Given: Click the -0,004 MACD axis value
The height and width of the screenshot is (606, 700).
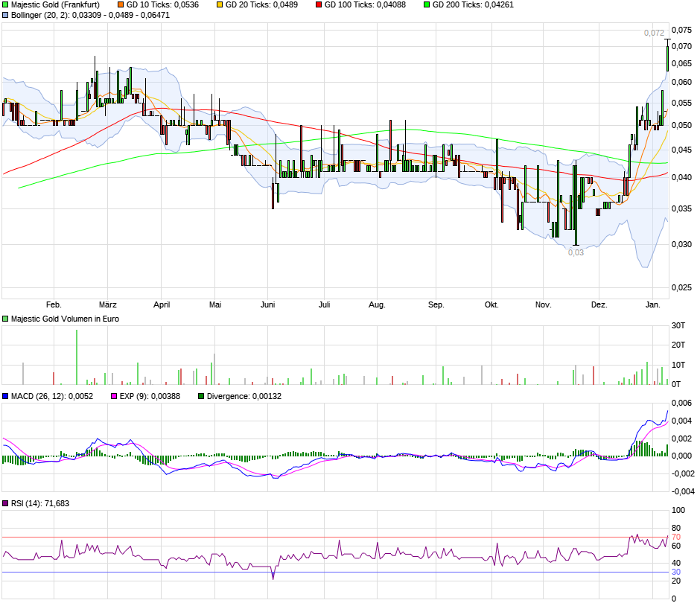Looking at the screenshot, I should pyautogui.click(x=683, y=492).
